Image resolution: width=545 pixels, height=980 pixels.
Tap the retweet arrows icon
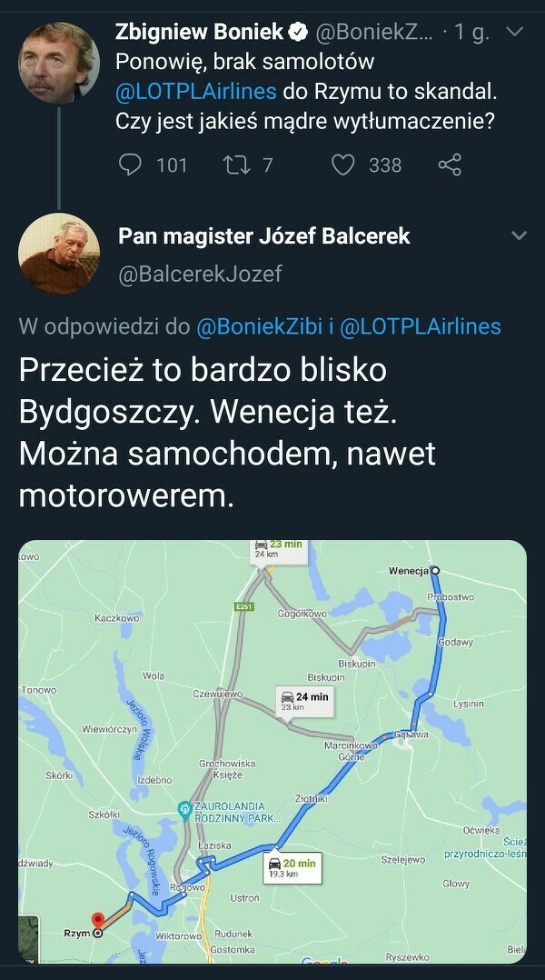236,165
